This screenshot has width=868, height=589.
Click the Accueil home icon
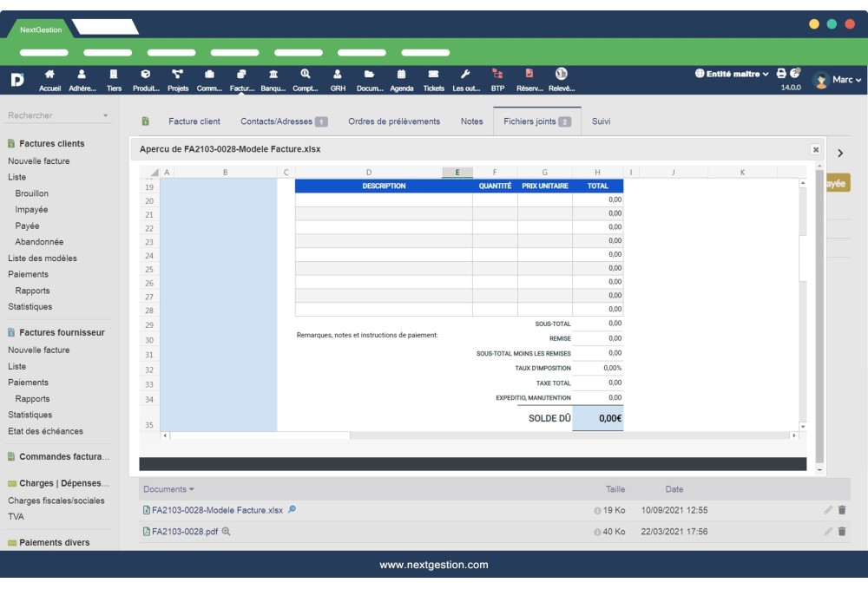[49, 76]
